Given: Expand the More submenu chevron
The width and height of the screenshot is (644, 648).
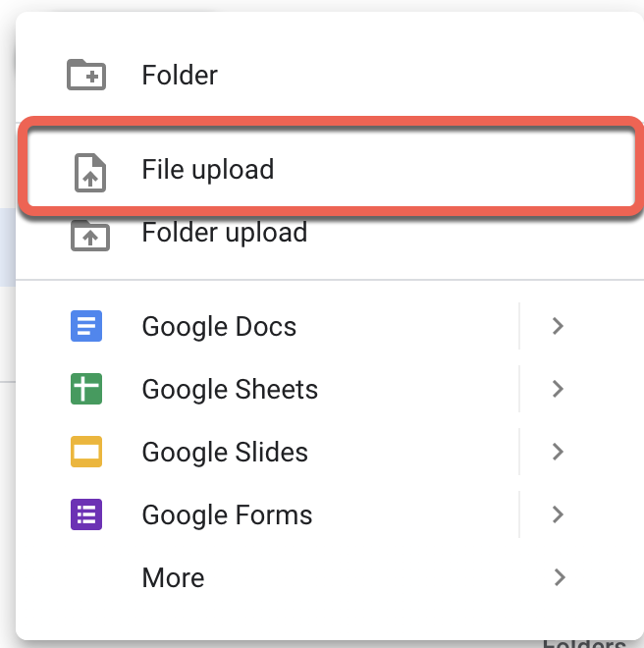Looking at the screenshot, I should coord(560,577).
